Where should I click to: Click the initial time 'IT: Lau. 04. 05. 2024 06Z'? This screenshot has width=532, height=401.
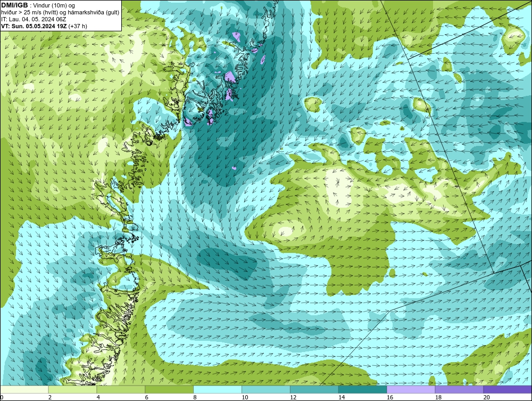coord(34,19)
